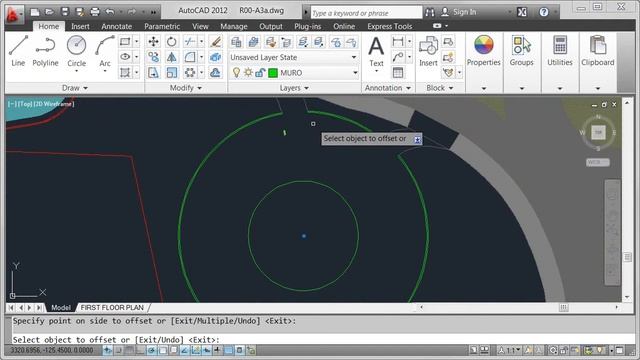Open the AutoCAD application menu button

[x=14, y=14]
